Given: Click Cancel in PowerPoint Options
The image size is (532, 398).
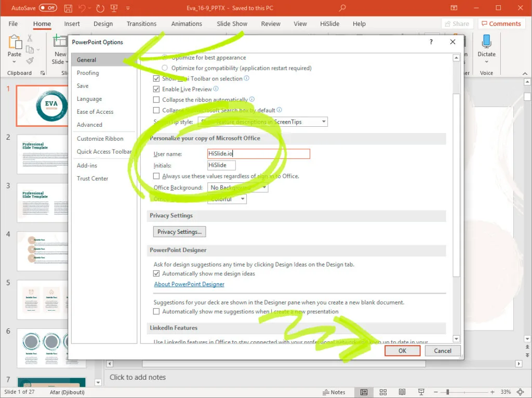Looking at the screenshot, I should pyautogui.click(x=443, y=351).
